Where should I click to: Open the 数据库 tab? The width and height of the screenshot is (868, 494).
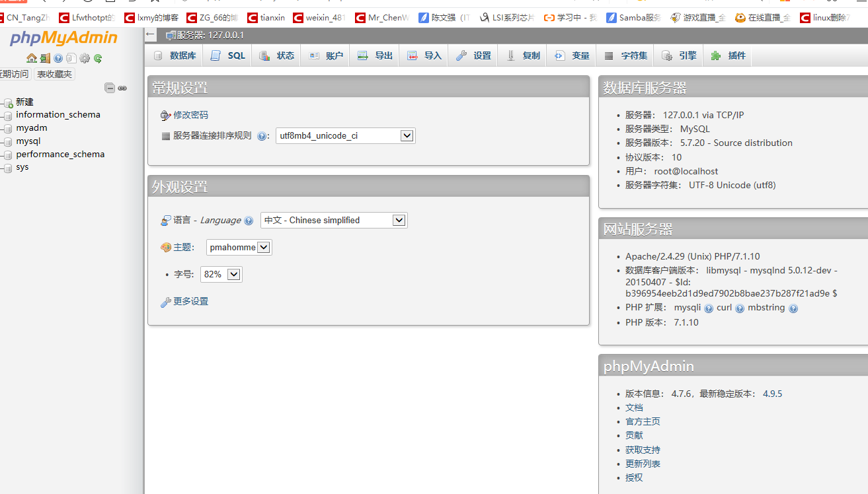[x=175, y=55]
